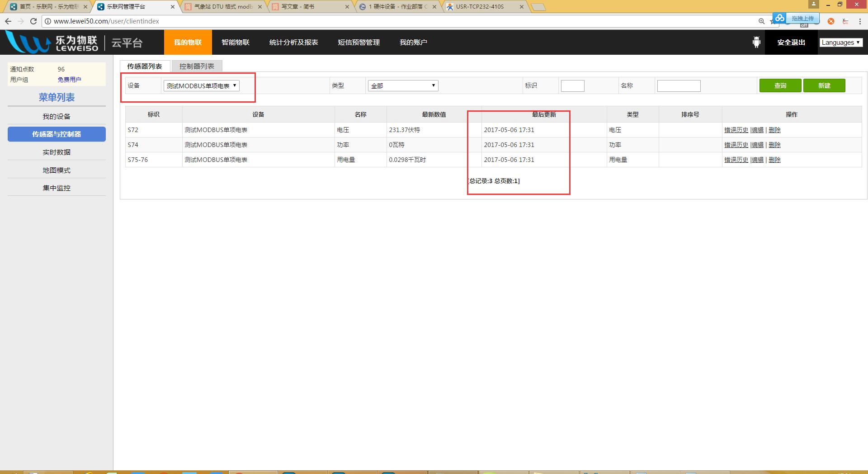
Task: Select the 传感器列表 tab
Action: 145,66
